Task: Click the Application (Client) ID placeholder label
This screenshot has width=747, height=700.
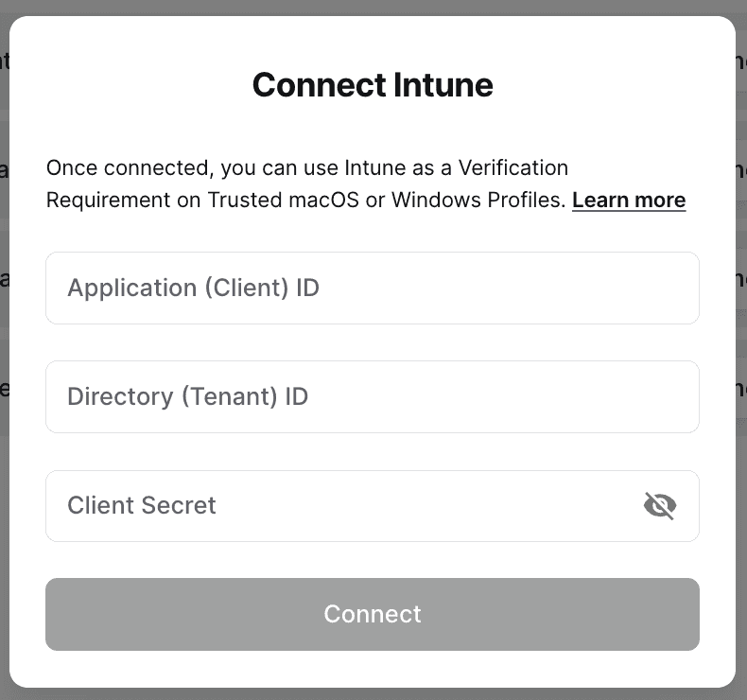Action: (194, 288)
